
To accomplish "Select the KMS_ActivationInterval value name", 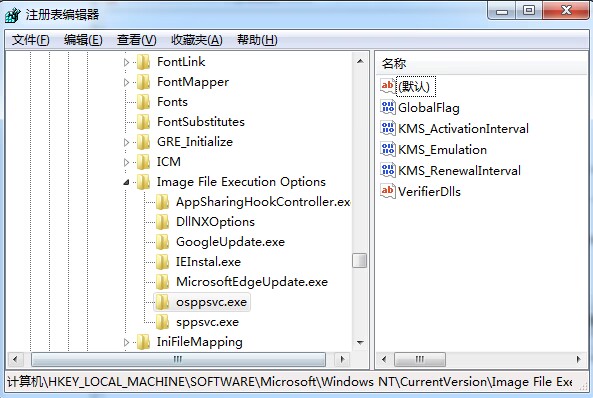I will tap(463, 129).
